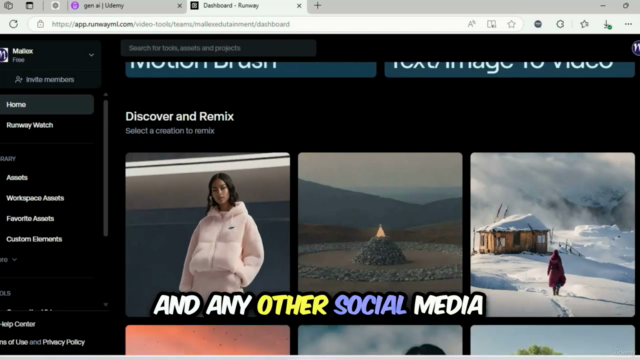Click the site lock icon in address bar
This screenshot has width=640, height=360.
(40, 24)
